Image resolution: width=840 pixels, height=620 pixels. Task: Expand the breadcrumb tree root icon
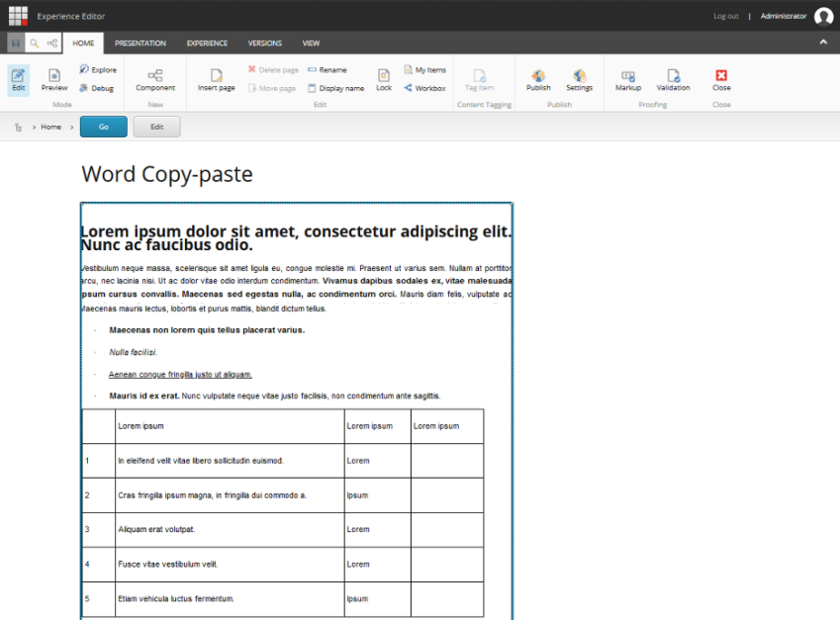pyautogui.click(x=18, y=128)
